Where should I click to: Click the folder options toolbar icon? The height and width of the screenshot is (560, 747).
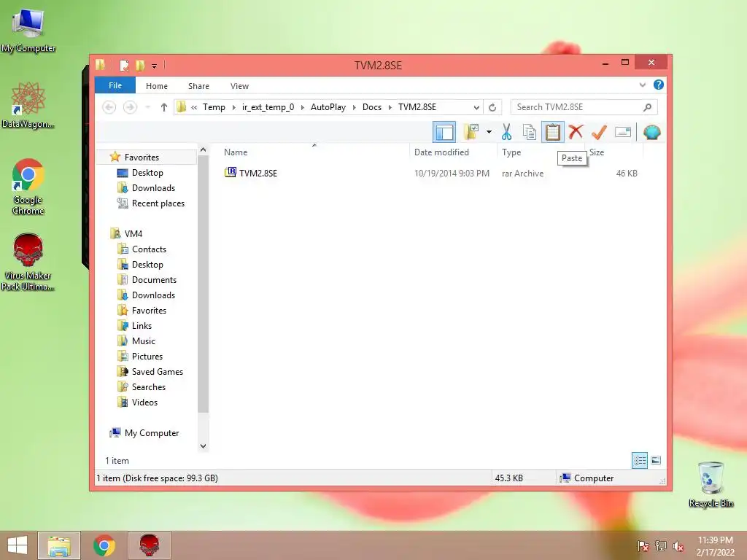click(471, 132)
